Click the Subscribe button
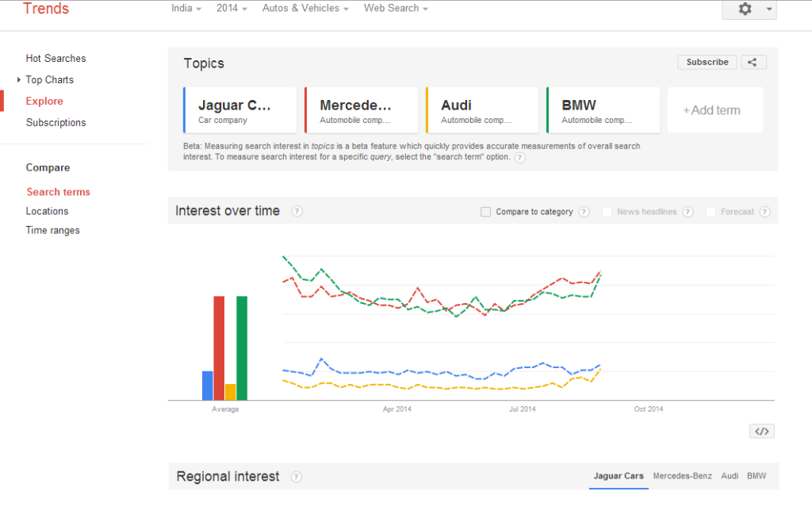 707,63
